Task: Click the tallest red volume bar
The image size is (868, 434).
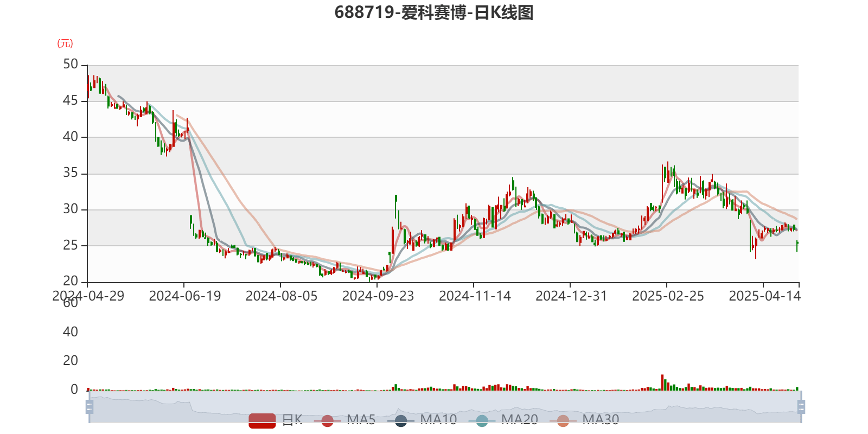Action: tap(662, 382)
